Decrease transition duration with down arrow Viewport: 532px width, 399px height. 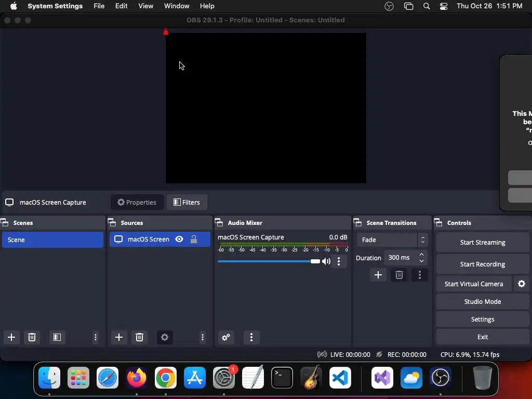click(421, 261)
